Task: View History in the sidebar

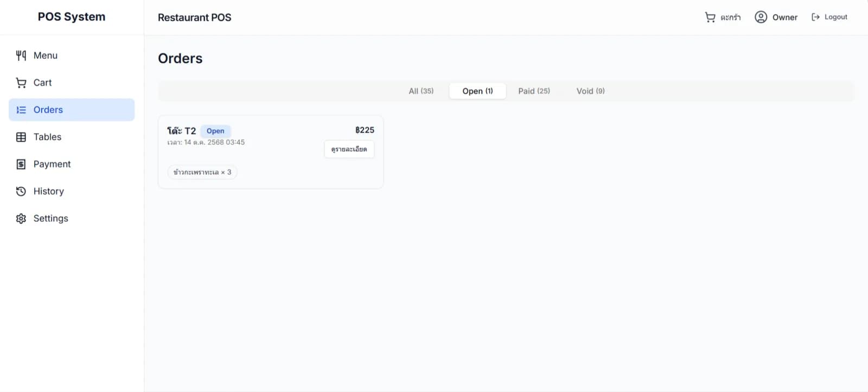Action: coord(49,191)
